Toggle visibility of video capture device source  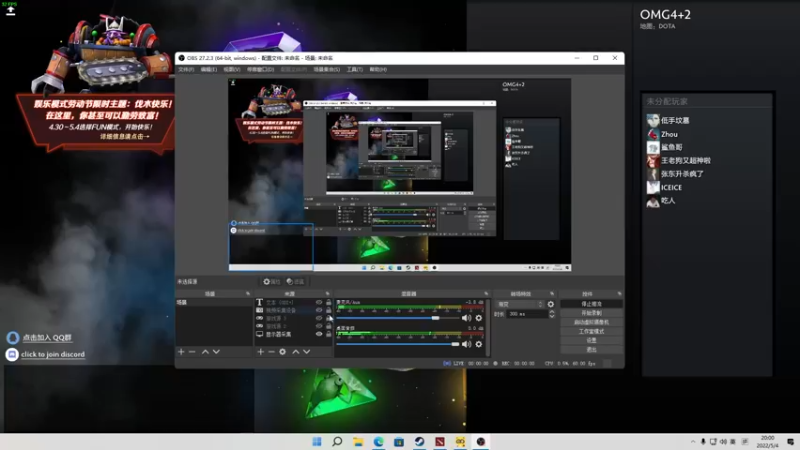[319, 310]
